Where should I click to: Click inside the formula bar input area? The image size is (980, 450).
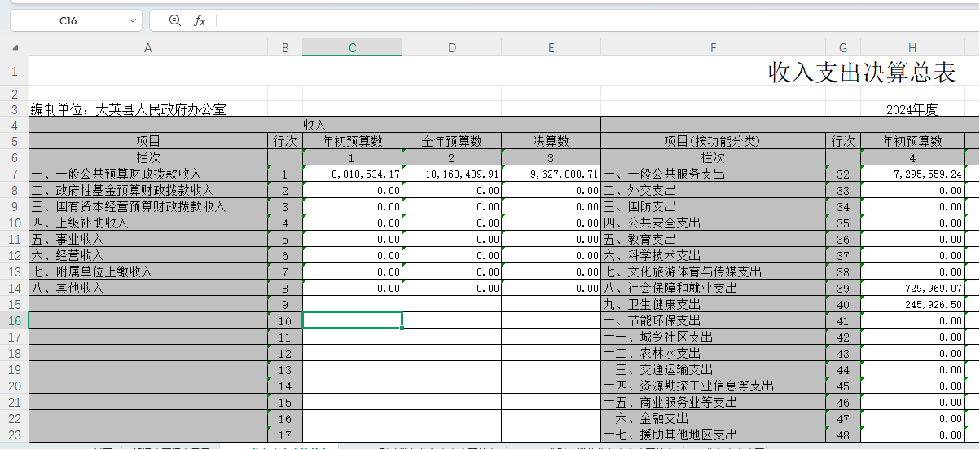click(x=570, y=20)
